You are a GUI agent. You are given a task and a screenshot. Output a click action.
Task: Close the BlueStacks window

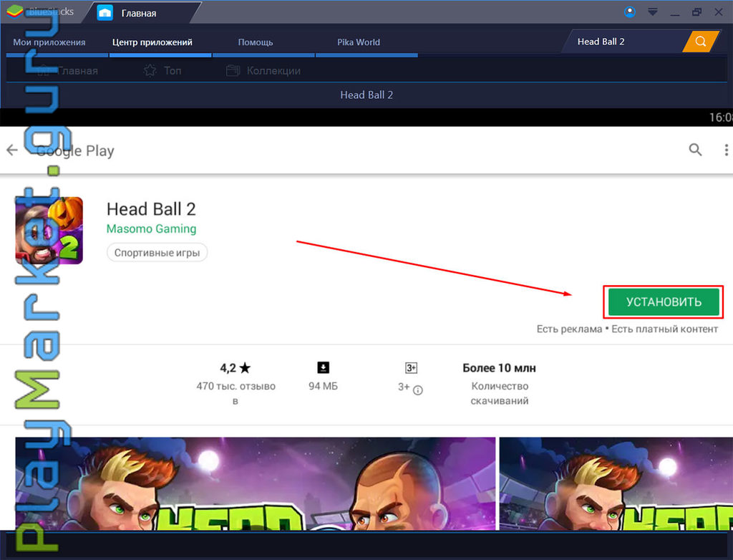[x=719, y=12]
